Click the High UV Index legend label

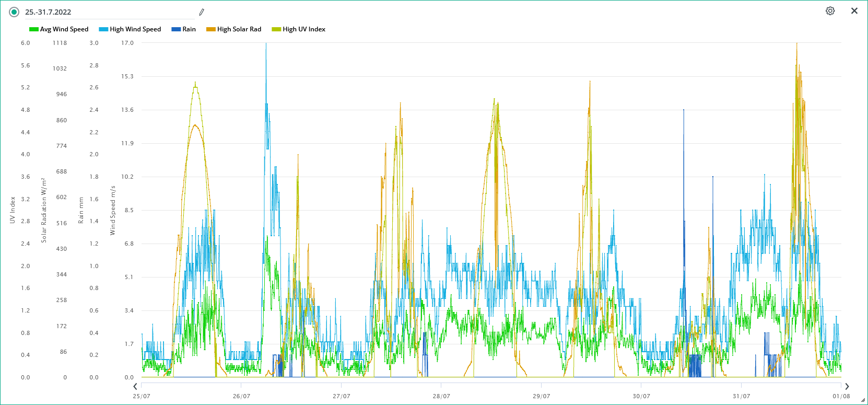[x=303, y=29]
